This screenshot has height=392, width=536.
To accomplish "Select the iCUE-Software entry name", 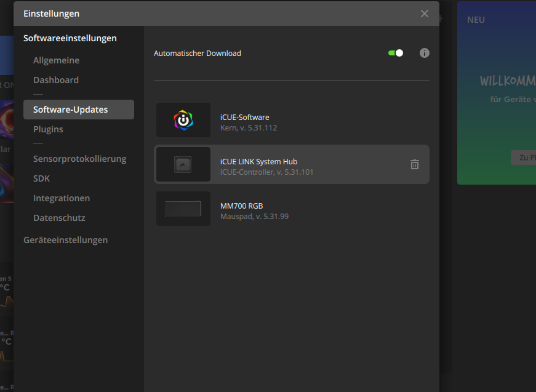I will pos(245,117).
